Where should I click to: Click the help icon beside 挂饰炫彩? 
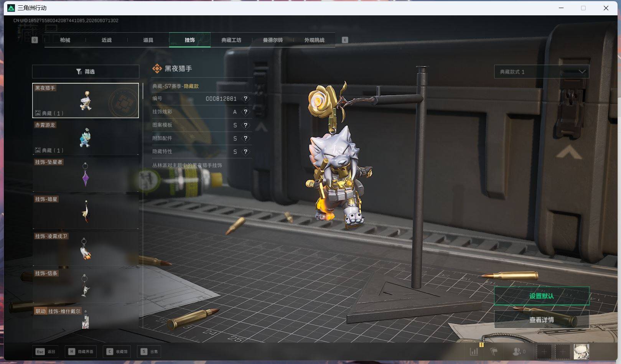click(245, 112)
